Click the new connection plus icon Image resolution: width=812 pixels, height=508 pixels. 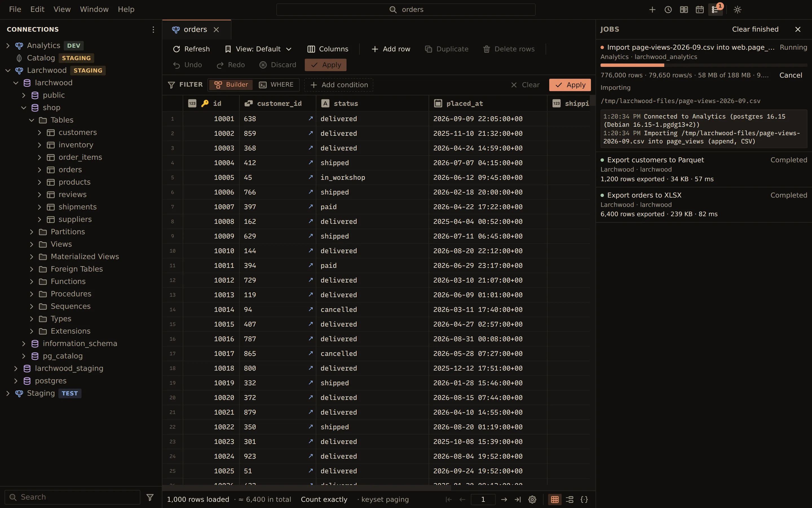(x=652, y=9)
